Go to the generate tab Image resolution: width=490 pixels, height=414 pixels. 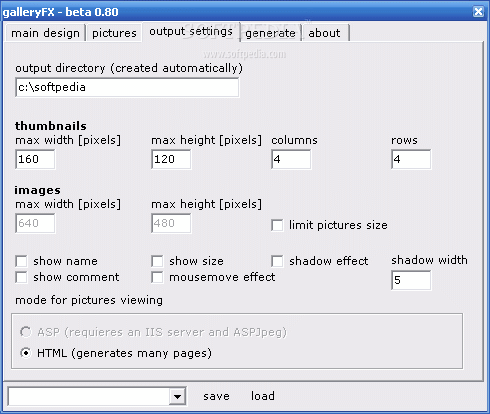pyautogui.click(x=270, y=33)
